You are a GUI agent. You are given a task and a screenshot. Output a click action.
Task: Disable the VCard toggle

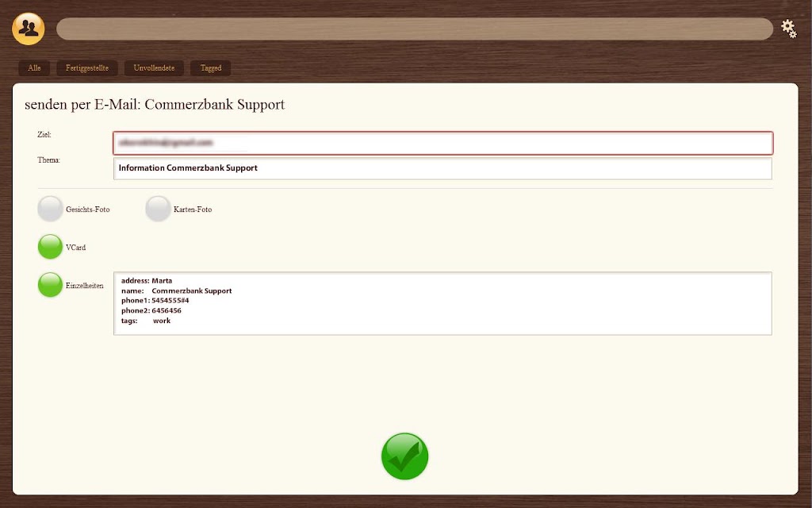[50, 247]
